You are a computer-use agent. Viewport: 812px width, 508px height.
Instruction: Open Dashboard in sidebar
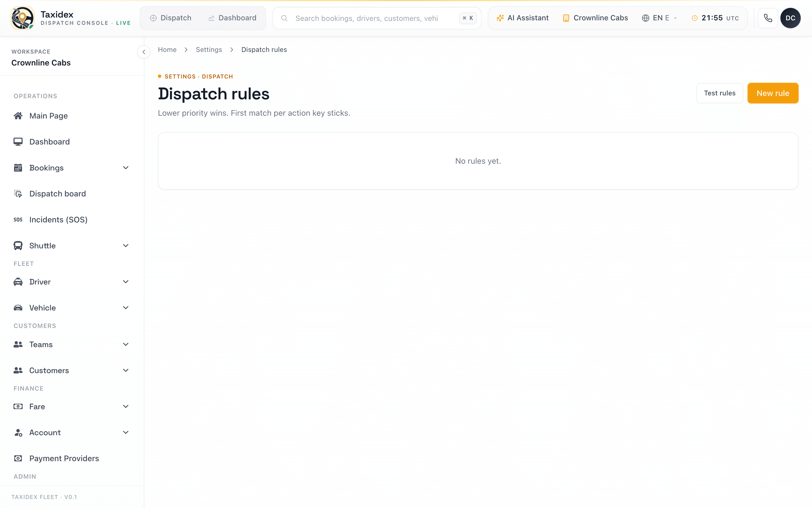point(72,142)
